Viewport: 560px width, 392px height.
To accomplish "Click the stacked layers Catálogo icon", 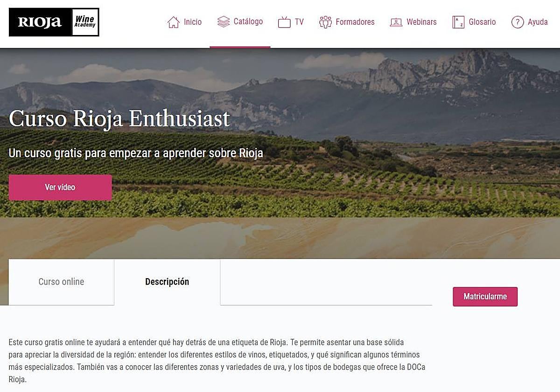I will [x=224, y=22].
